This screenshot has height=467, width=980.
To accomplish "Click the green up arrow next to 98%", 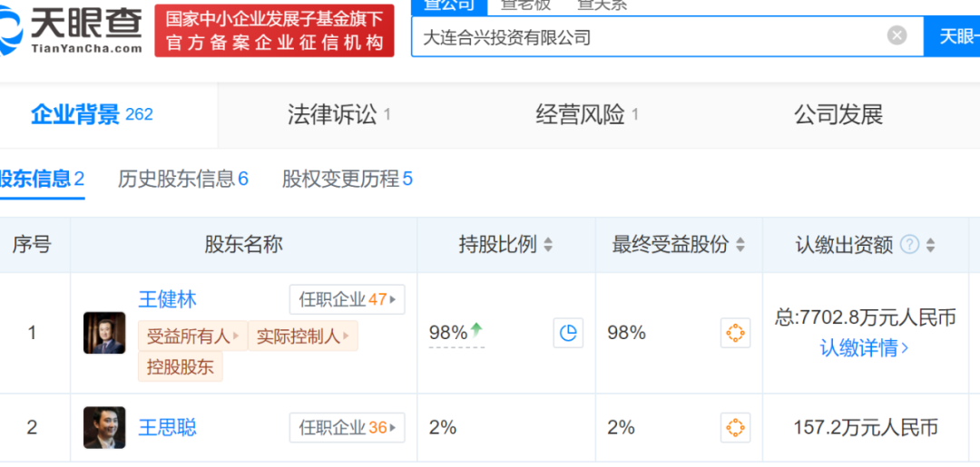I will [x=477, y=330].
